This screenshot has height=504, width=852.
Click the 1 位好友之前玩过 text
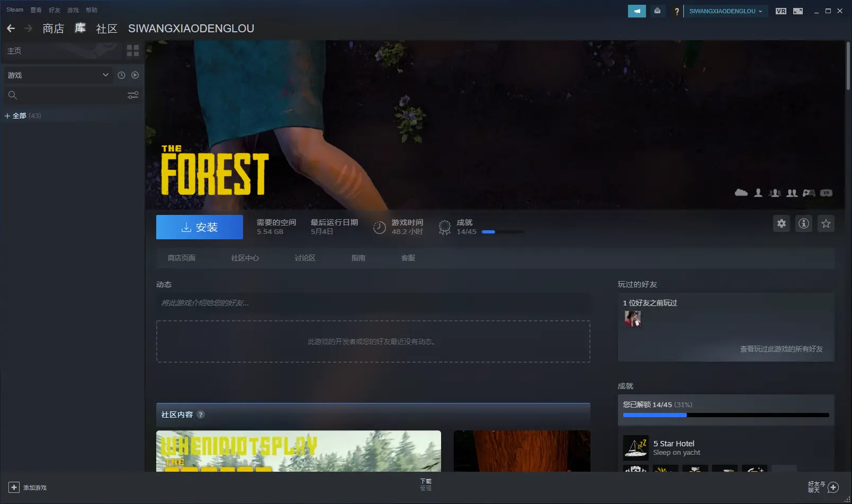[x=650, y=303]
